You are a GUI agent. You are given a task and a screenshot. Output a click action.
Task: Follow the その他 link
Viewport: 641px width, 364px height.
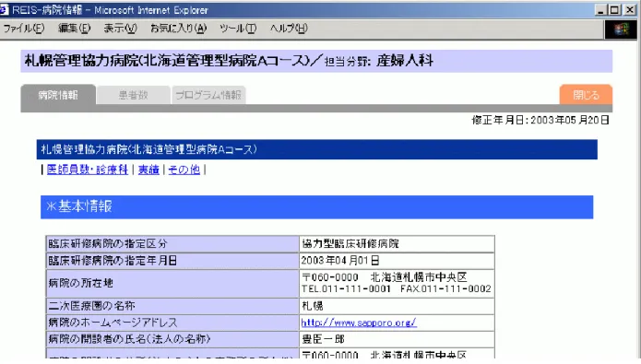coord(184,170)
